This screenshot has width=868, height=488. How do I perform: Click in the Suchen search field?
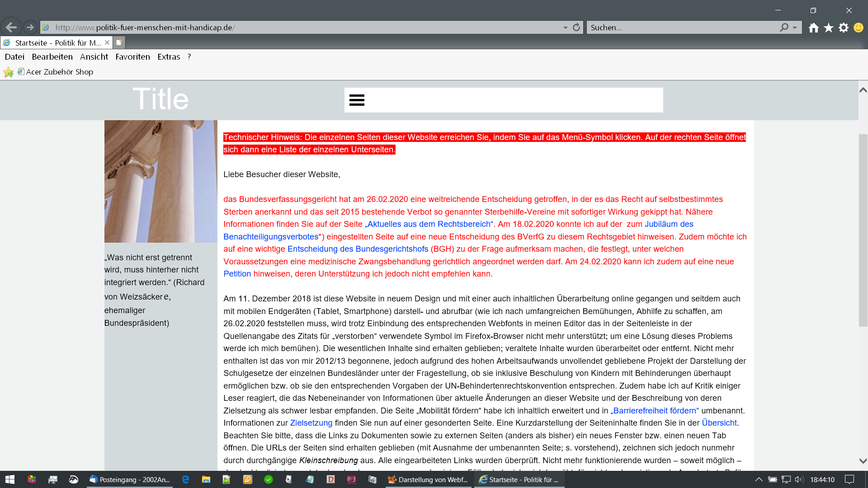(678, 28)
